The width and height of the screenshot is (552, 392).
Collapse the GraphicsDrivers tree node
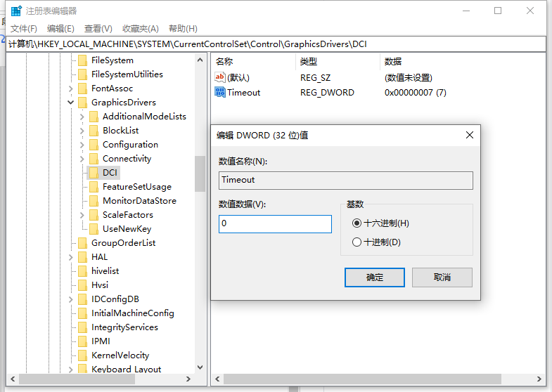pos(71,103)
